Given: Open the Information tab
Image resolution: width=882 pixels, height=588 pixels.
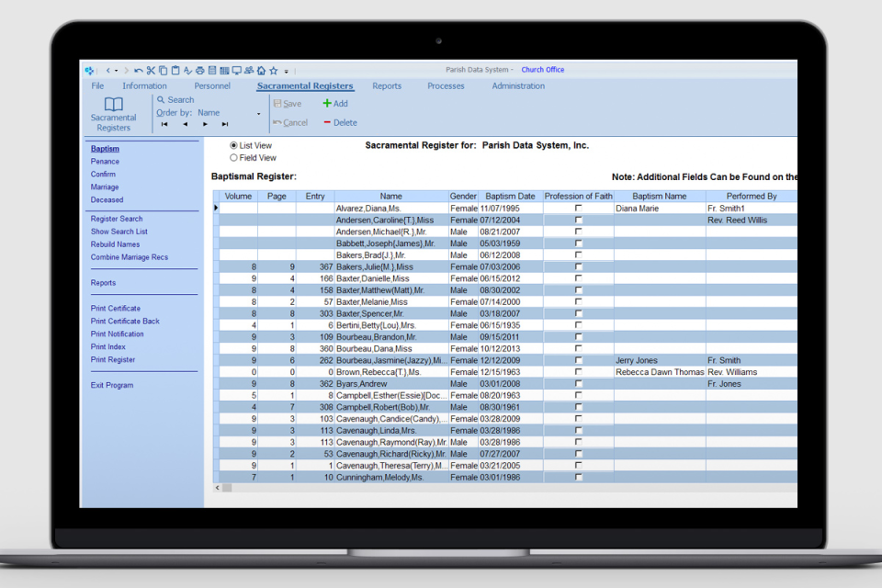Looking at the screenshot, I should point(144,86).
